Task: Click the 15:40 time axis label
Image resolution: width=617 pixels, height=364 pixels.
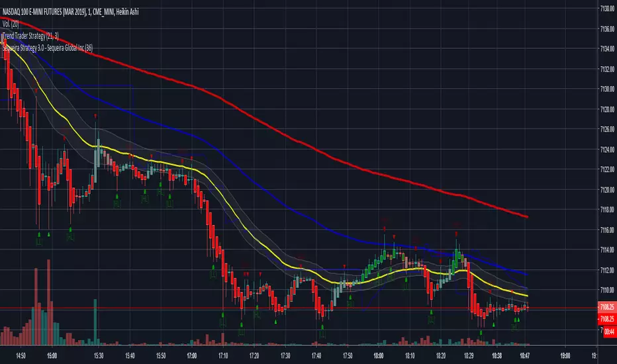Action: (130, 356)
